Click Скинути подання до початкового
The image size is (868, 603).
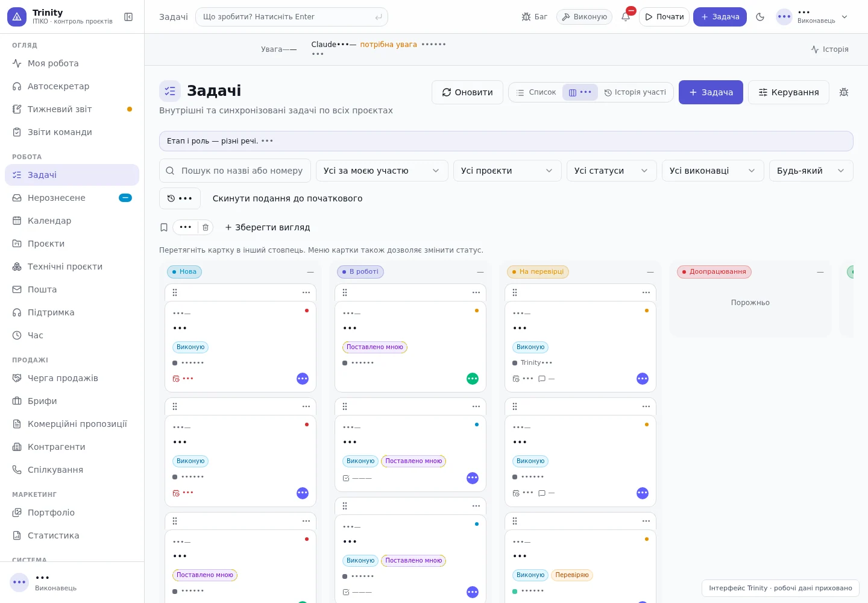point(288,198)
